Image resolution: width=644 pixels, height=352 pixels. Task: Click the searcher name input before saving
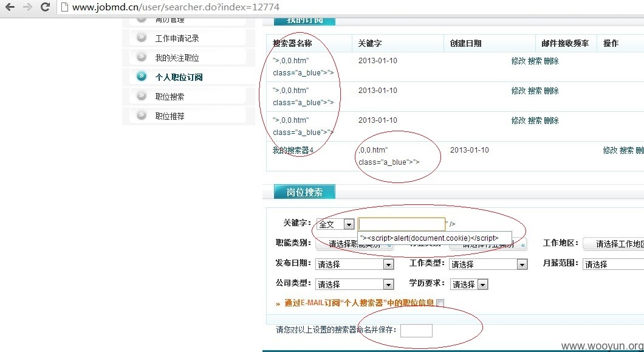pyautogui.click(x=416, y=331)
